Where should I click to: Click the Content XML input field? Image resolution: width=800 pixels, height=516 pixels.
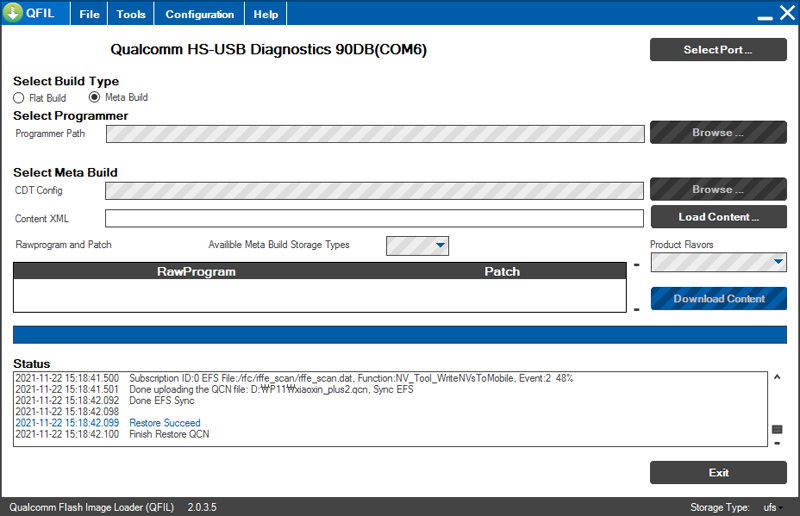click(x=374, y=218)
